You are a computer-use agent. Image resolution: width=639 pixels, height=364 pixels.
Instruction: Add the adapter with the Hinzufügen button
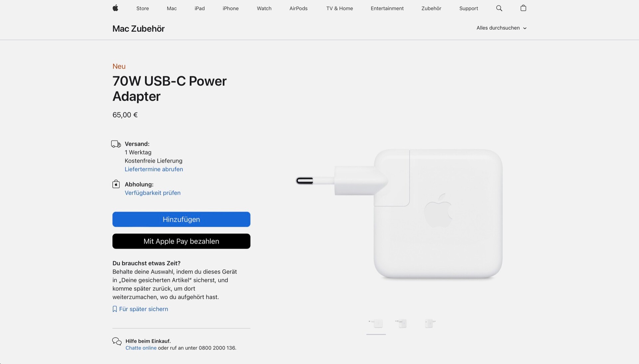[181, 219]
